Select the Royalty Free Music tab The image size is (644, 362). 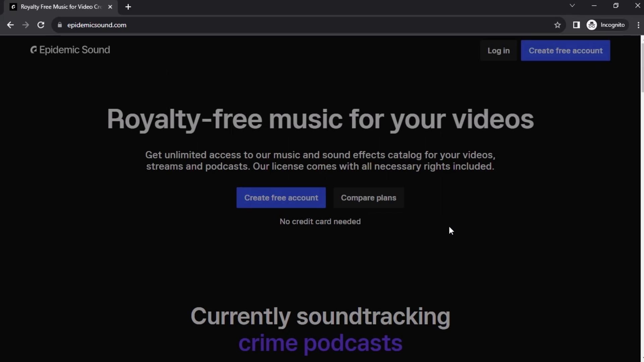(x=60, y=7)
